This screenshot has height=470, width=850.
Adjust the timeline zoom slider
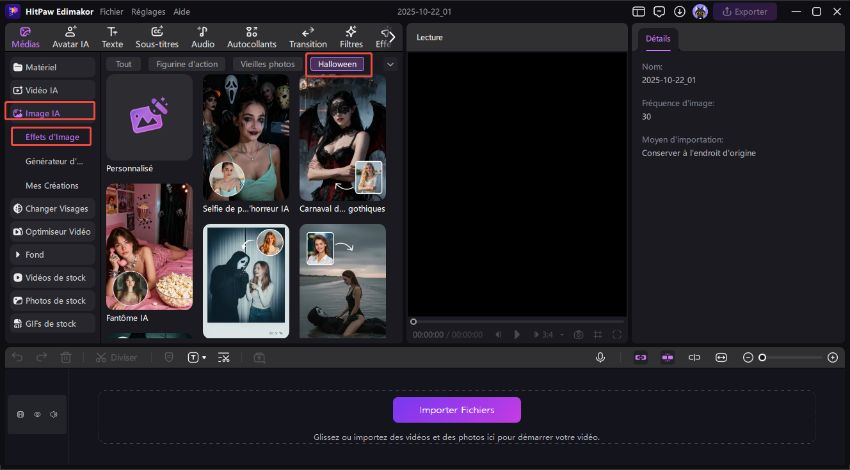pyautogui.click(x=762, y=357)
